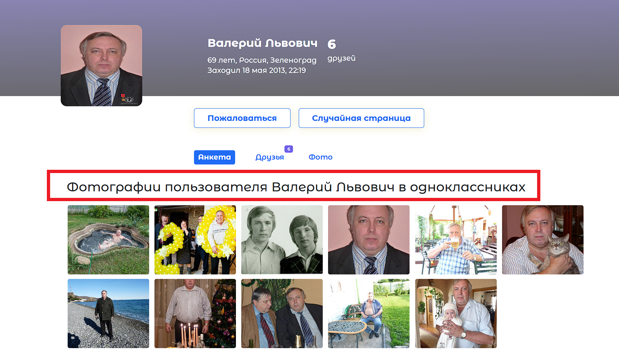This screenshot has width=619, height=364.
Task: Select the Анкета tab
Action: pos(214,157)
